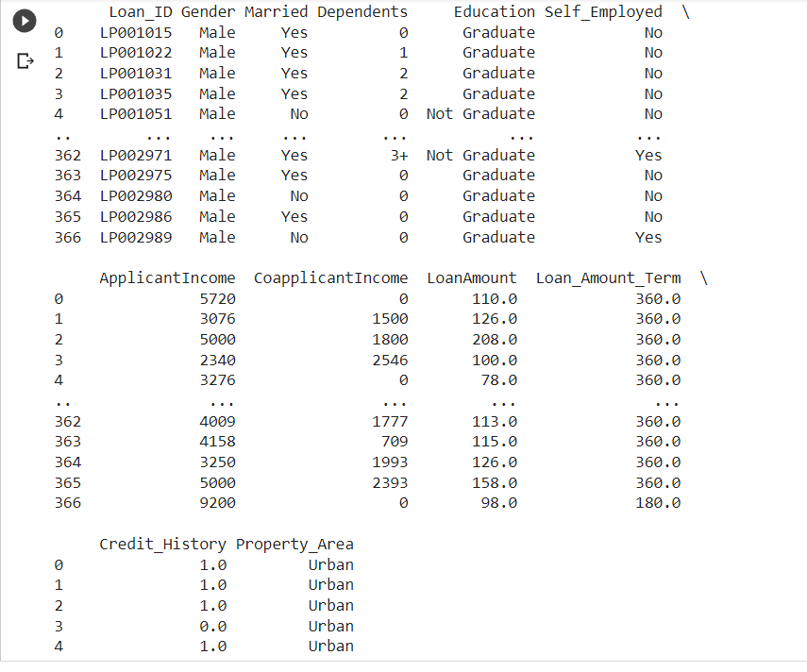807x672 pixels.
Task: Click loan ID LP002971
Action: point(136,156)
